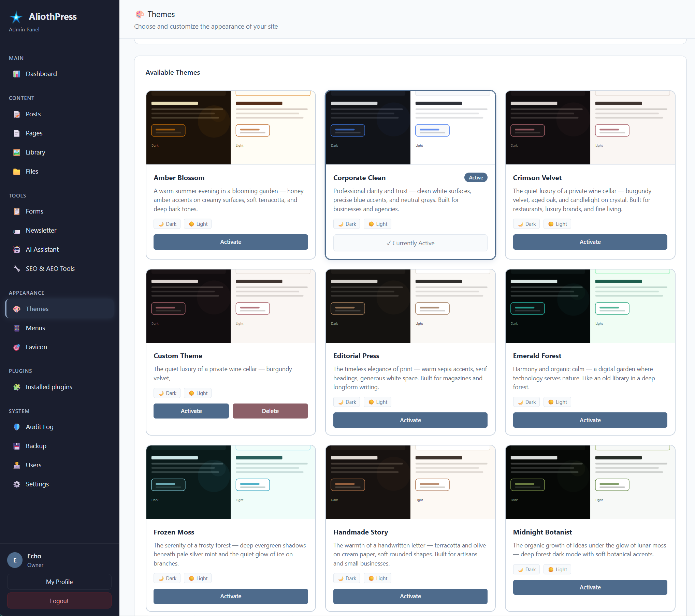
Task: Open Audit Log in System
Action: click(60, 427)
